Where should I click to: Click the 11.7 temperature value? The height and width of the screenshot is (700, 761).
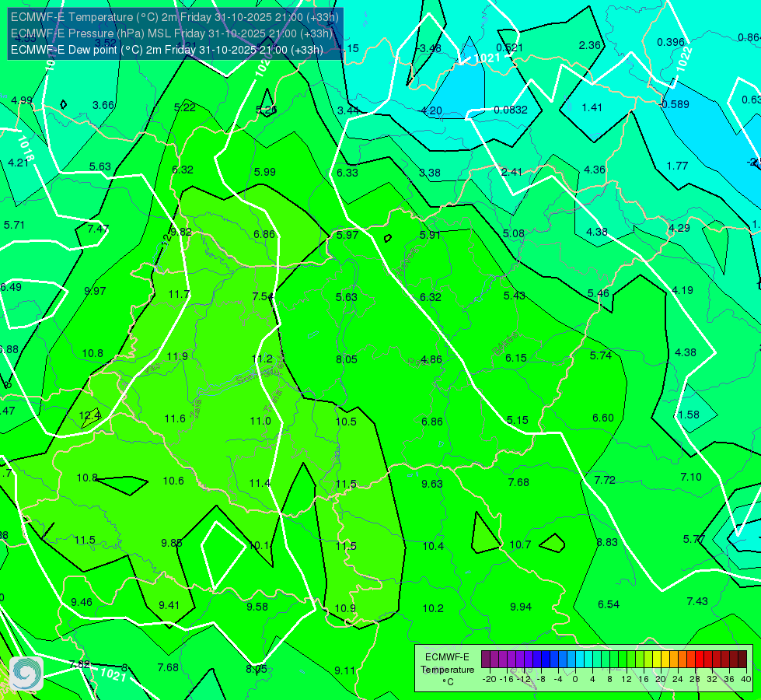tap(179, 294)
